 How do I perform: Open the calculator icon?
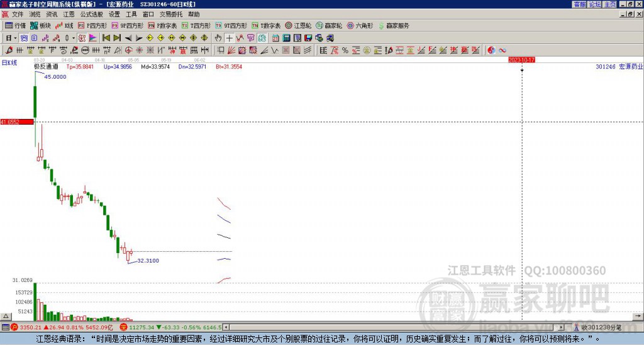(286, 38)
